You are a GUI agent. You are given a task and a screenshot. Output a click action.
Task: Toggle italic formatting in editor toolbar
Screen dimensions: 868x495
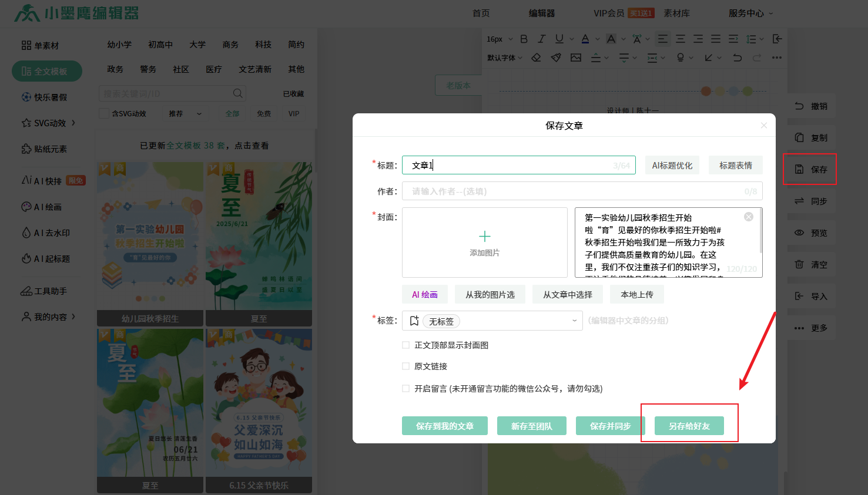point(542,39)
